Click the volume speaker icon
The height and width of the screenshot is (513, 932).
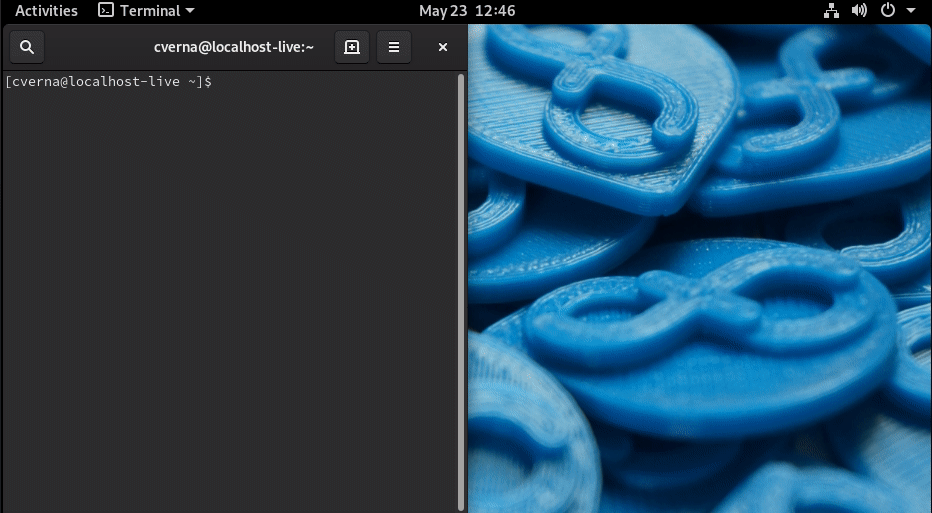859,11
